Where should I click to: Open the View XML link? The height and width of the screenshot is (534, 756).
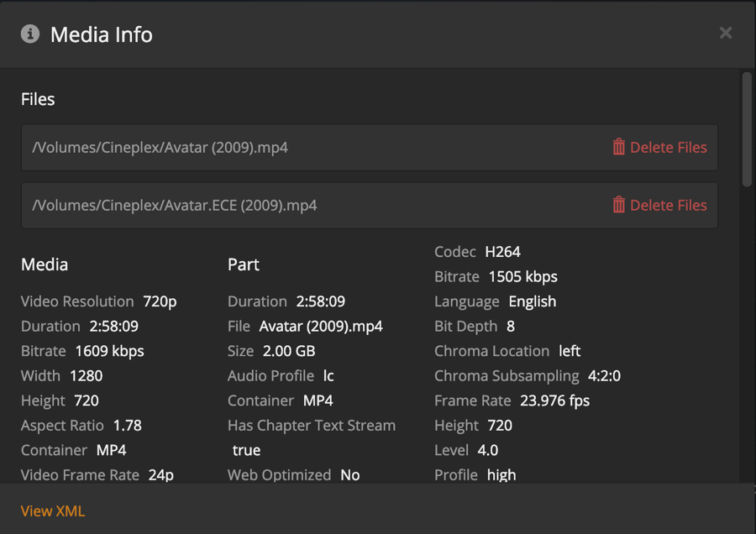coord(53,510)
